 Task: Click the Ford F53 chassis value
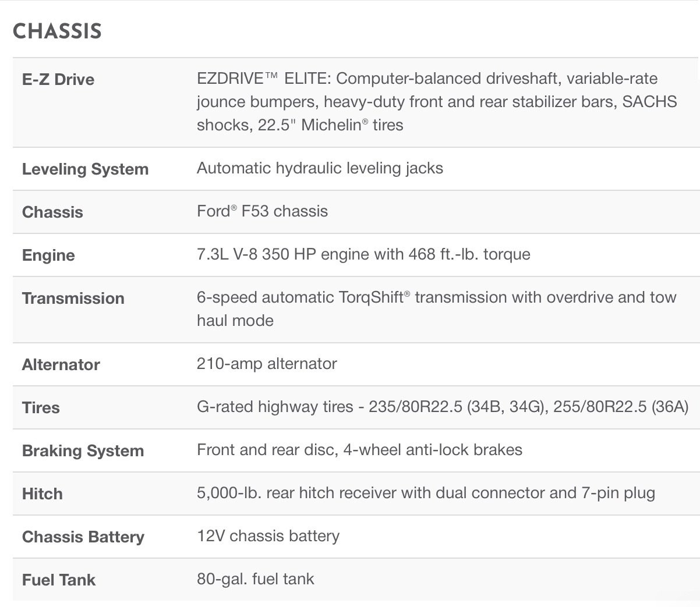click(x=262, y=211)
